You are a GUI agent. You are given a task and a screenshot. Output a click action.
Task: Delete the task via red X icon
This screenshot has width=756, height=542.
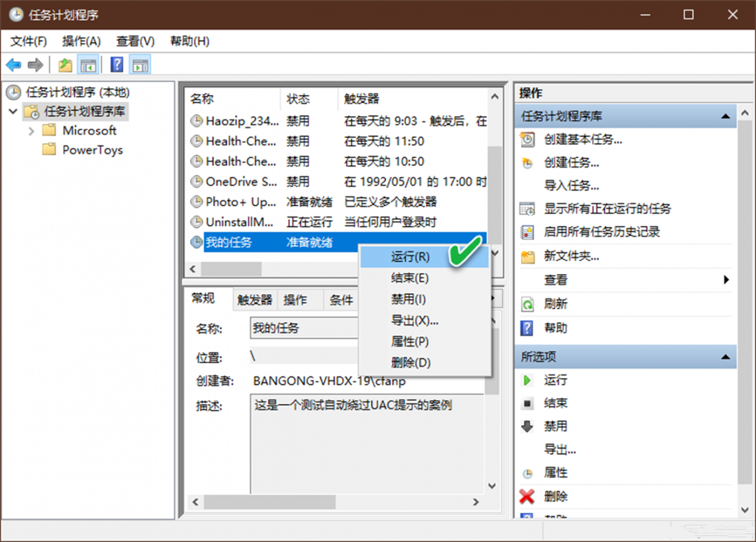527,496
